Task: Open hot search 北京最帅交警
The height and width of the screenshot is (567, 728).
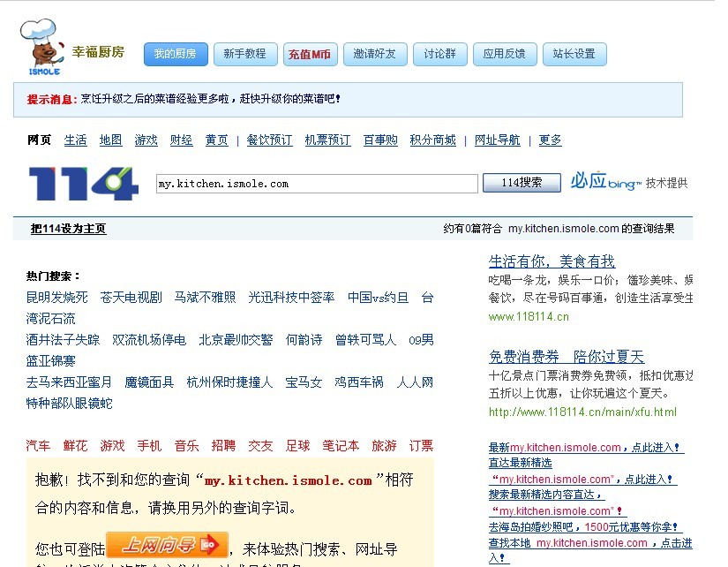Action: click(x=236, y=340)
